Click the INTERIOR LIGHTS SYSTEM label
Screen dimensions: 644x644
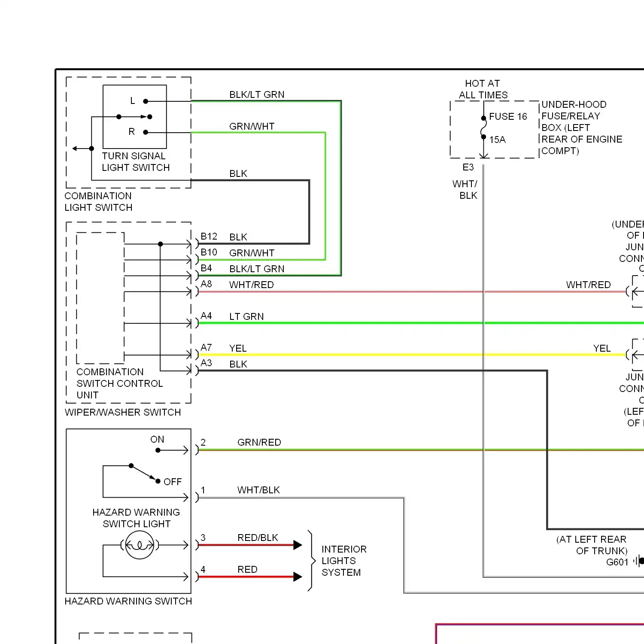344,561
